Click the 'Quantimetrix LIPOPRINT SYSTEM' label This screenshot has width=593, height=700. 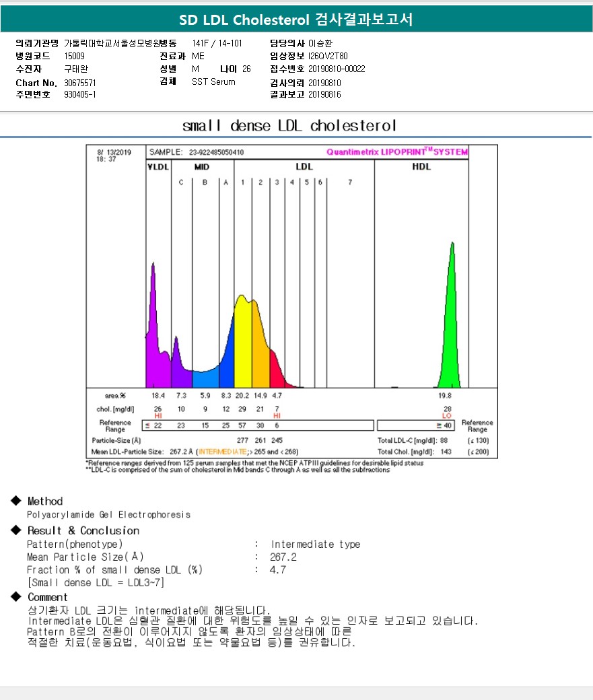(x=397, y=152)
